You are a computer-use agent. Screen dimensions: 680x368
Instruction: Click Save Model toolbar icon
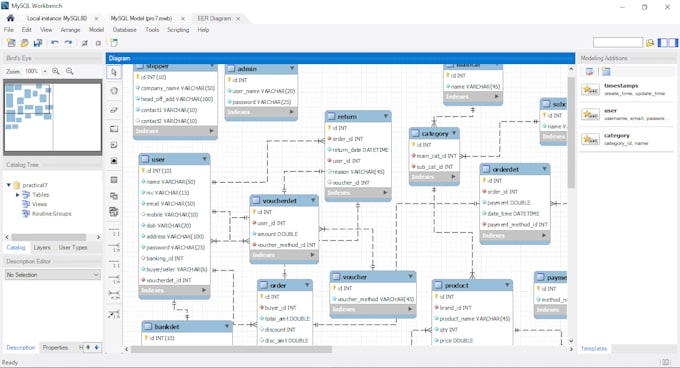[x=38, y=42]
